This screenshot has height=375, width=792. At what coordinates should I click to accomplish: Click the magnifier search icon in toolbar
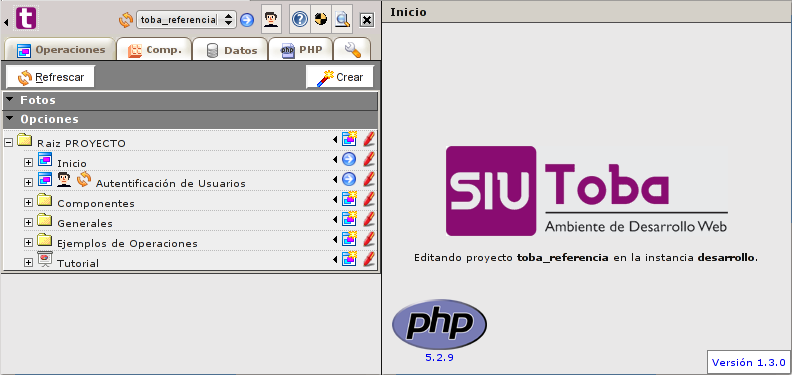342,20
